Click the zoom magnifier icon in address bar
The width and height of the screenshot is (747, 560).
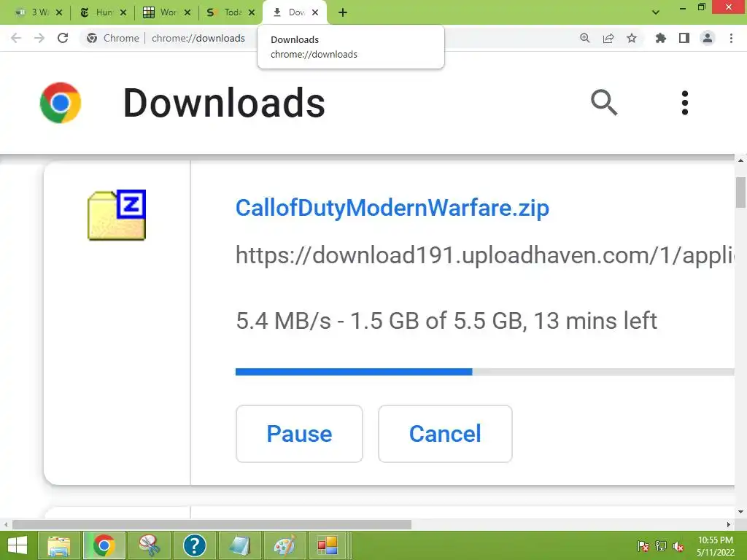[x=584, y=38]
